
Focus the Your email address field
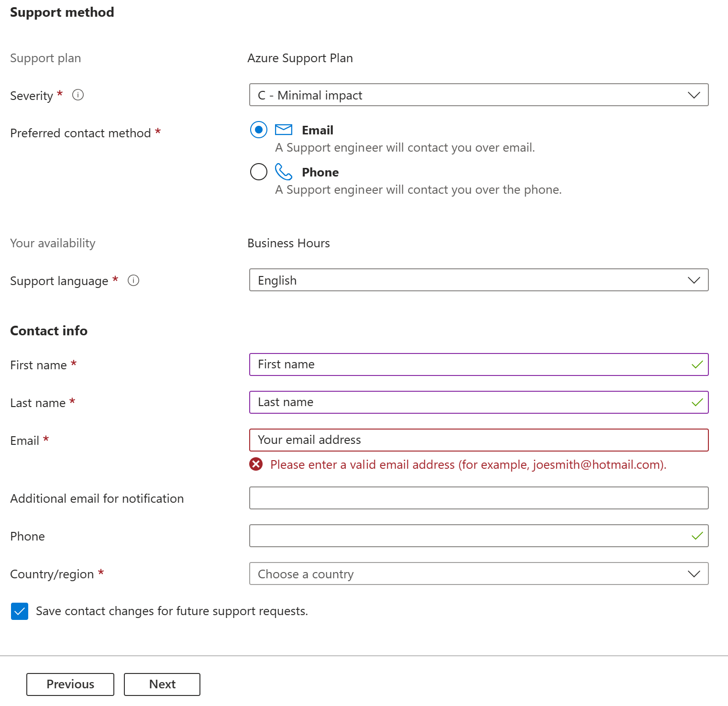(x=478, y=440)
